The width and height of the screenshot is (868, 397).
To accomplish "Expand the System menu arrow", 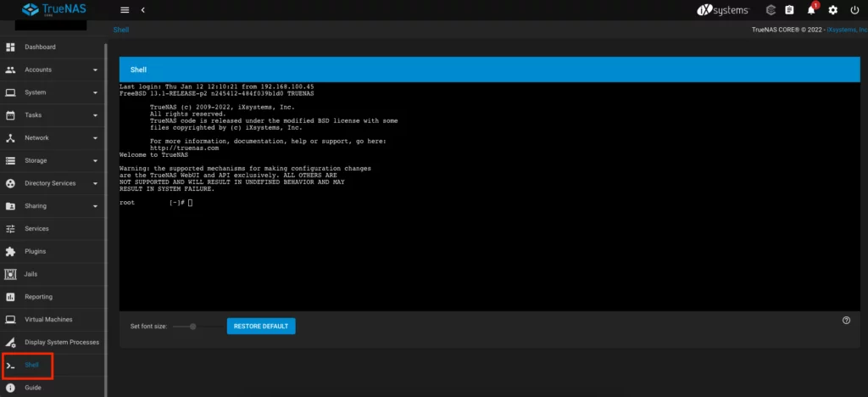I will [95, 92].
